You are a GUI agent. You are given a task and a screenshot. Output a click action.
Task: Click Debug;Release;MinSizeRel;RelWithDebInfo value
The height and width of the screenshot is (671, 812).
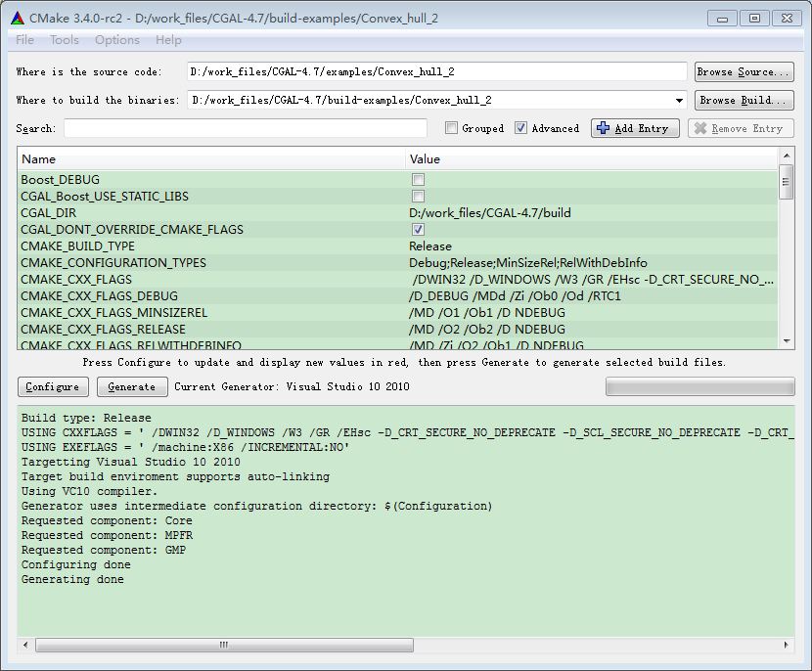click(528, 262)
